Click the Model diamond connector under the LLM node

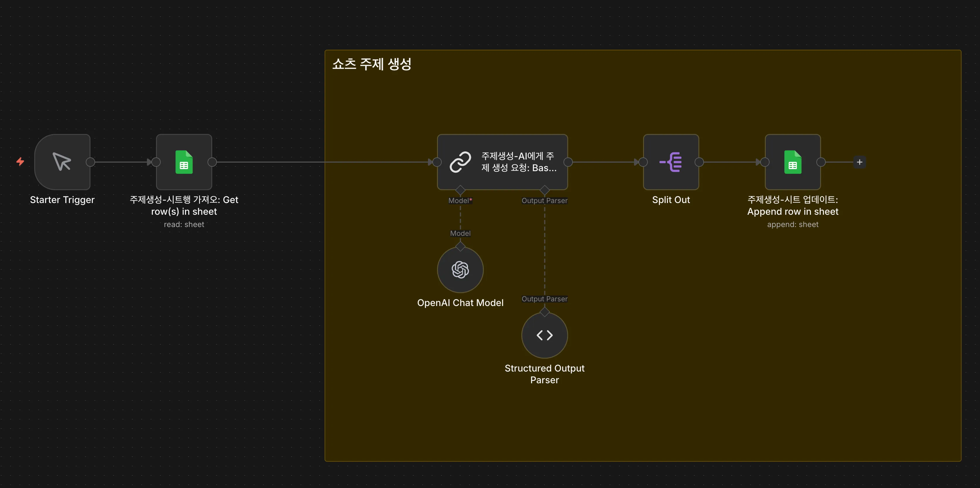(x=460, y=190)
